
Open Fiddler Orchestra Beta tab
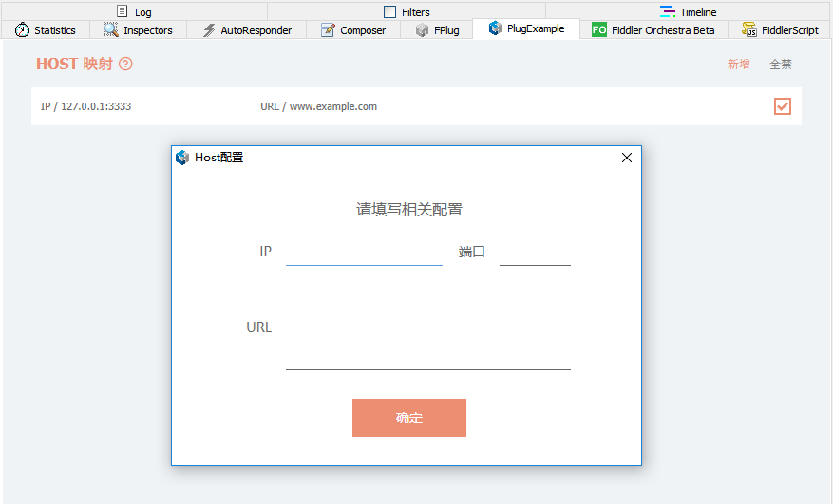pos(653,30)
